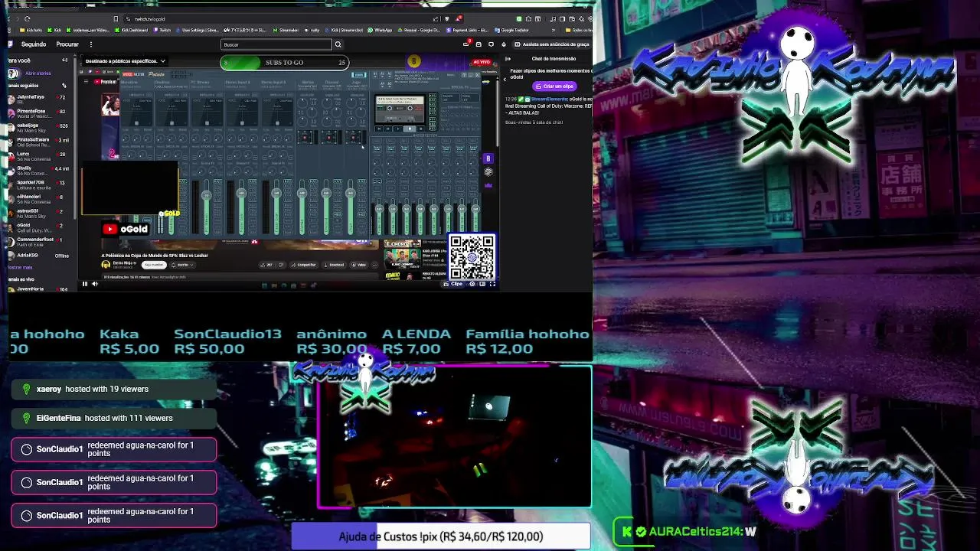Click the Clipe button on the player
The height and width of the screenshot is (551, 980).
[454, 283]
